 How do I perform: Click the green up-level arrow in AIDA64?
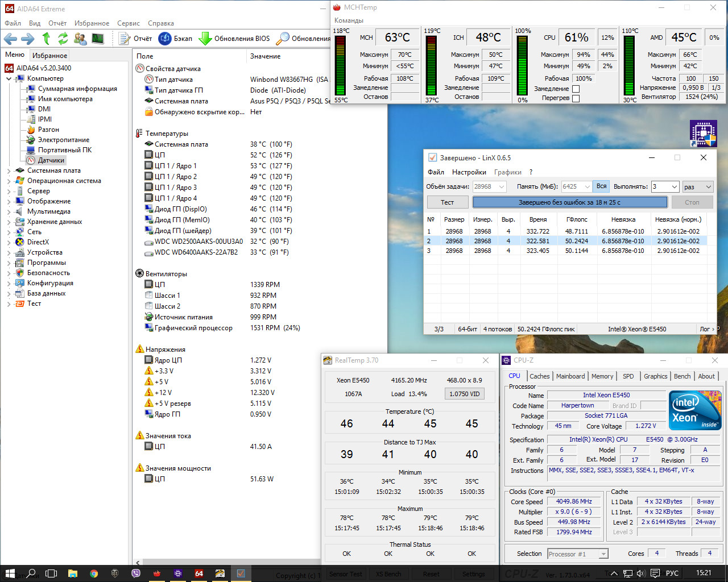[47, 39]
